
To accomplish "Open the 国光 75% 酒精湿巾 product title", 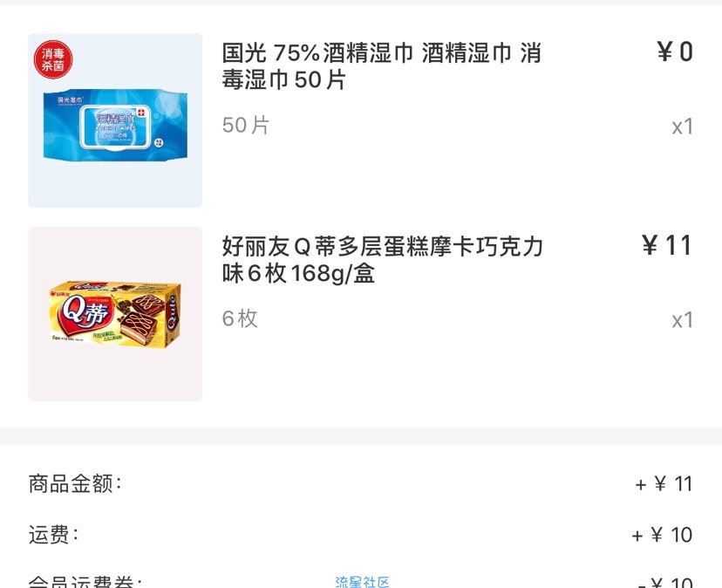I will [381, 66].
